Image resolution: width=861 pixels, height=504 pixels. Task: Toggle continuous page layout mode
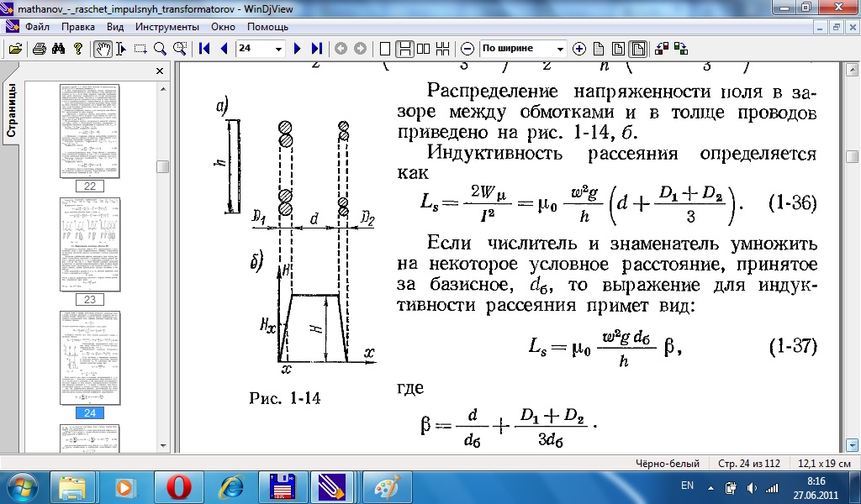click(404, 49)
